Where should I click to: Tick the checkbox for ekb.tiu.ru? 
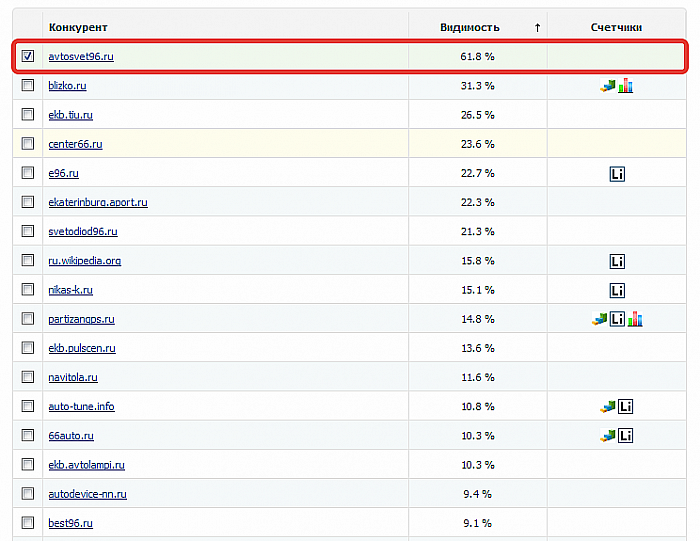pos(28,114)
